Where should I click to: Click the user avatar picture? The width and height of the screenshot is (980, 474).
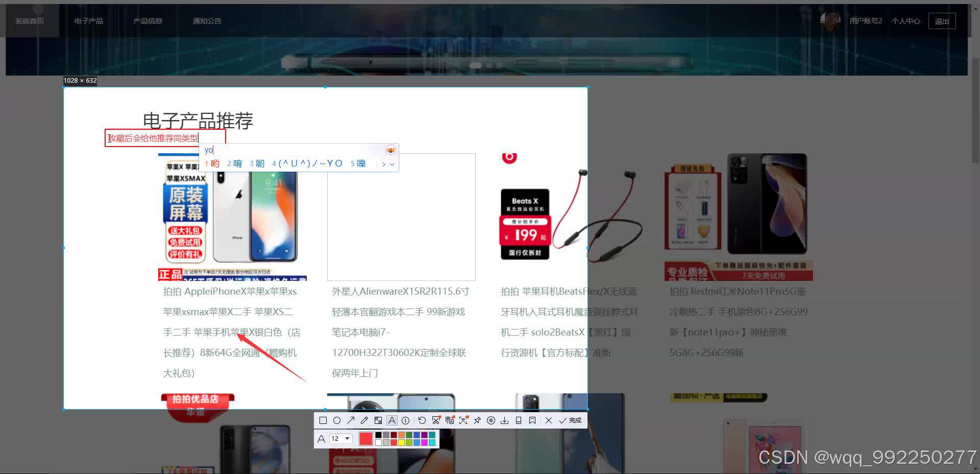830,22
